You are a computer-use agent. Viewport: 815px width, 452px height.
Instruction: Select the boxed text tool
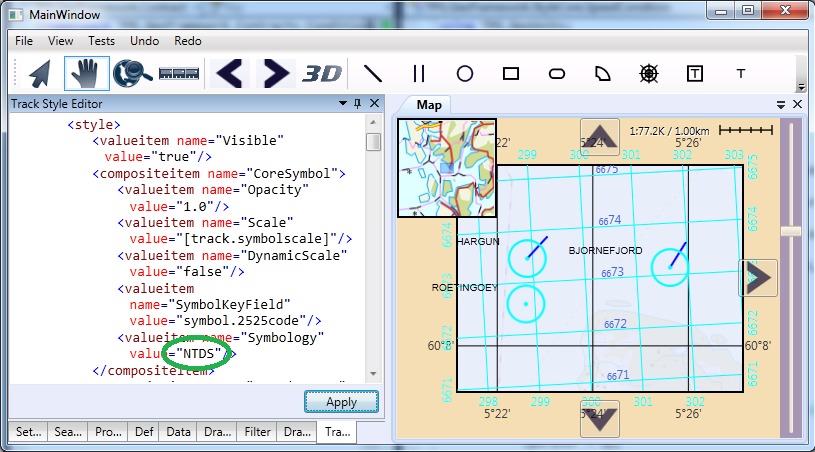(695, 74)
